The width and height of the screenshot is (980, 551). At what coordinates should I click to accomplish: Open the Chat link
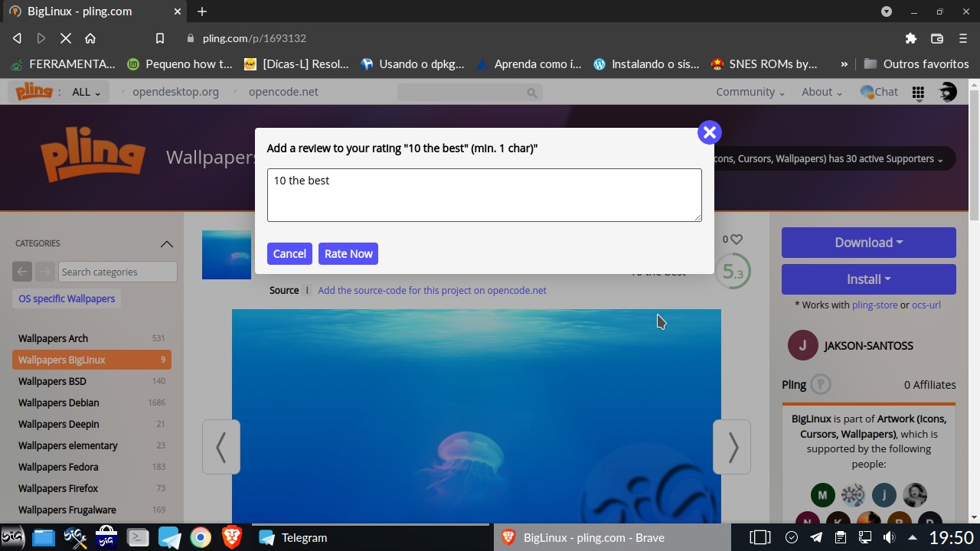(879, 92)
